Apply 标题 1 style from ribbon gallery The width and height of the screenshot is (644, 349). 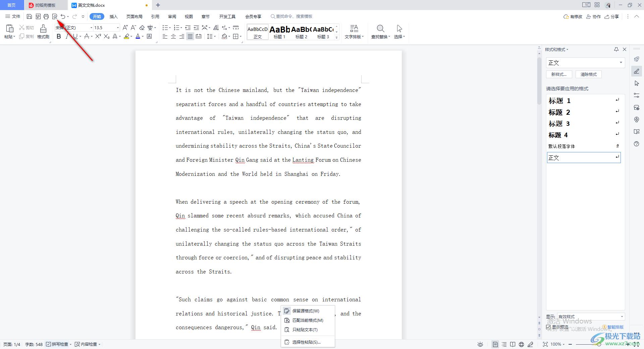[x=279, y=32]
